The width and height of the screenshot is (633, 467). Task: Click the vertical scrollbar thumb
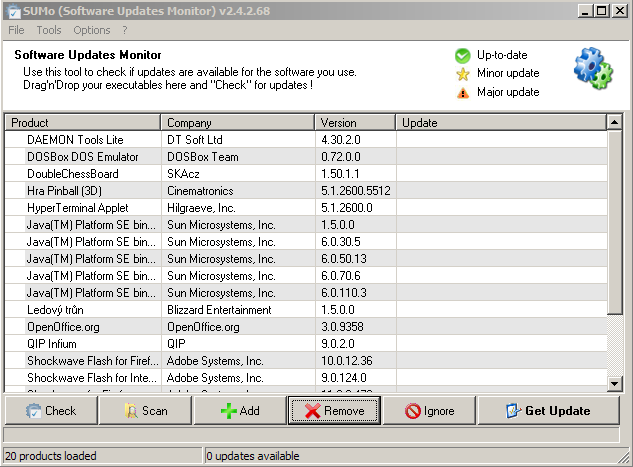(614, 222)
